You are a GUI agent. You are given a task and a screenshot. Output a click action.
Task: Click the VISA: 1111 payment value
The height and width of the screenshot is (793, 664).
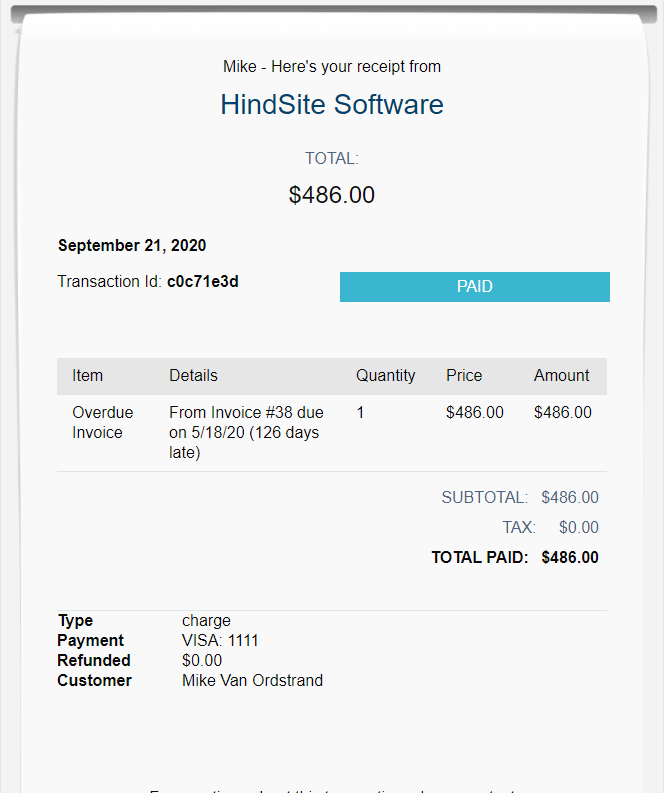220,641
